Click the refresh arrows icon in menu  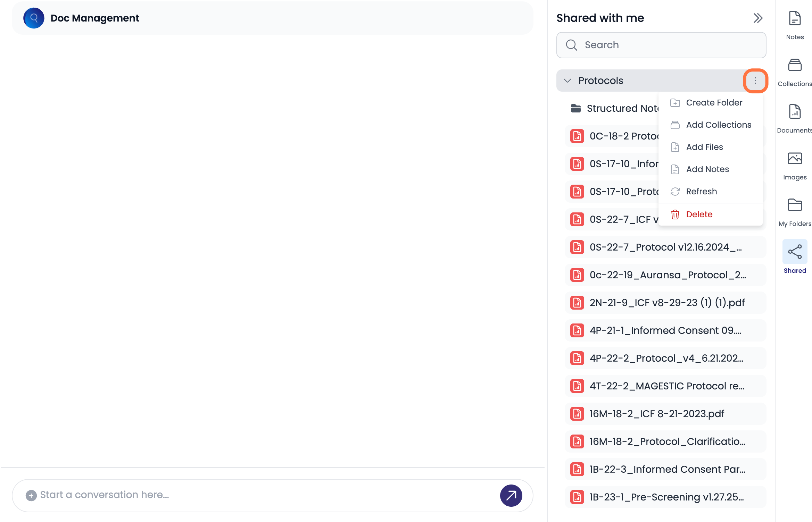pos(675,192)
